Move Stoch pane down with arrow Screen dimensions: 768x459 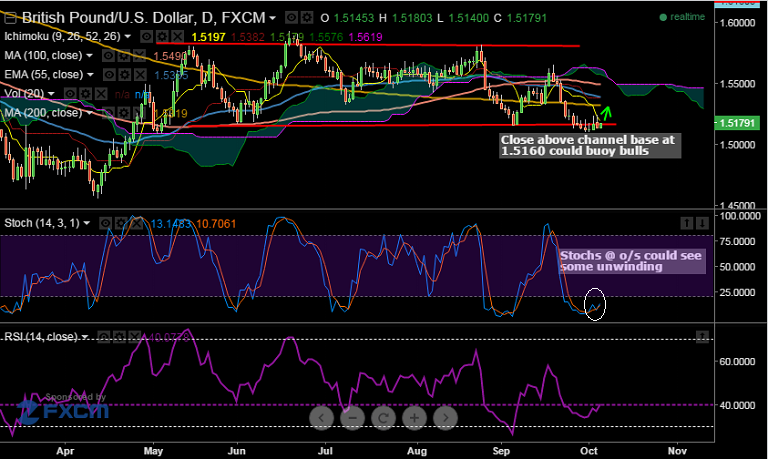click(702, 223)
